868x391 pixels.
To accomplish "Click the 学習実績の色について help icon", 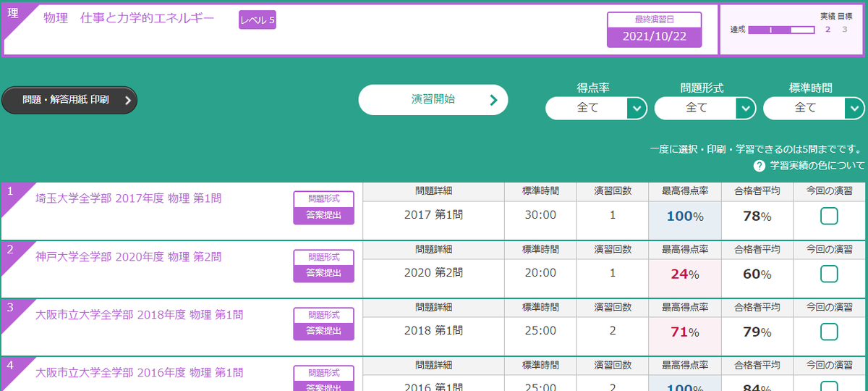I will [x=759, y=166].
